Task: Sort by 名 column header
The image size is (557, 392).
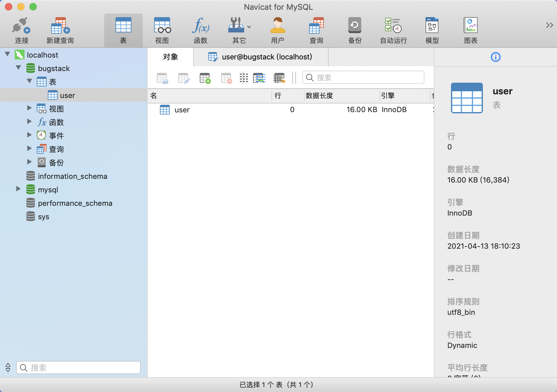Action: tap(210, 96)
